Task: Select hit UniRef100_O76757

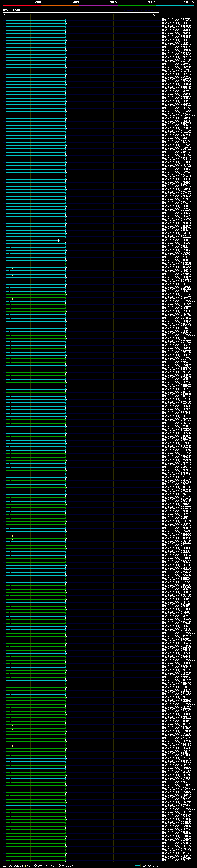Action: click(177, 351)
